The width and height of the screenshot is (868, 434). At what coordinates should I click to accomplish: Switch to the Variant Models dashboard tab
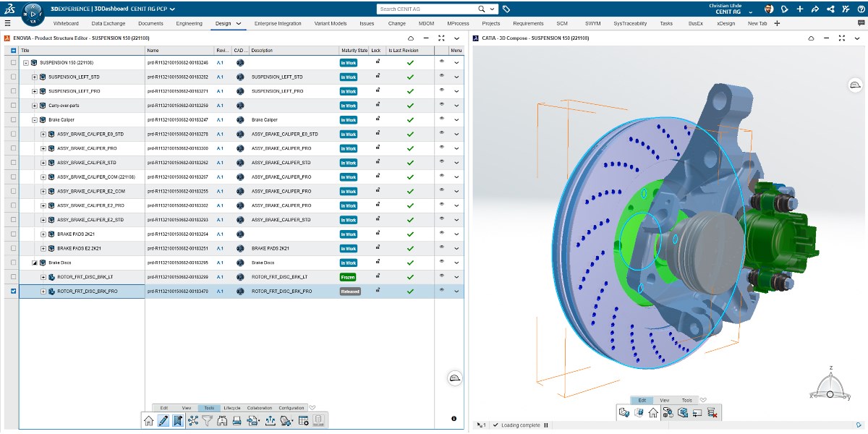331,23
